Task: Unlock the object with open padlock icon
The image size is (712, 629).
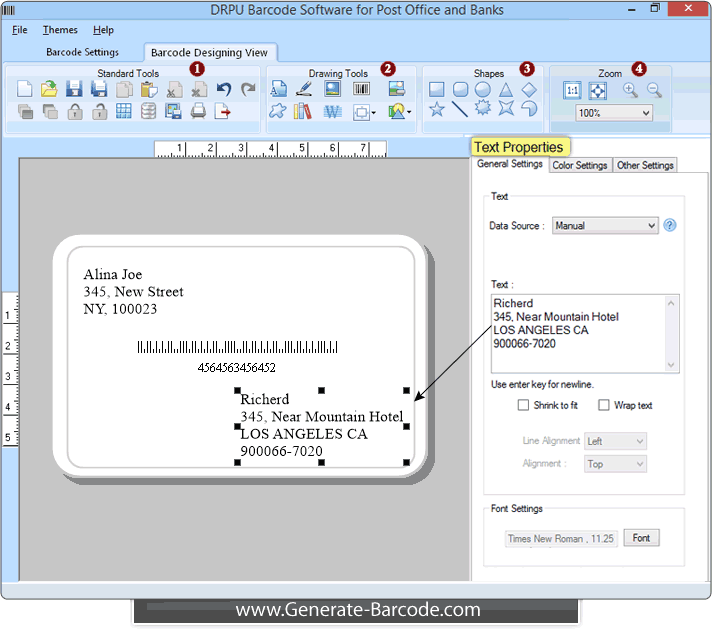Action: 99,111
